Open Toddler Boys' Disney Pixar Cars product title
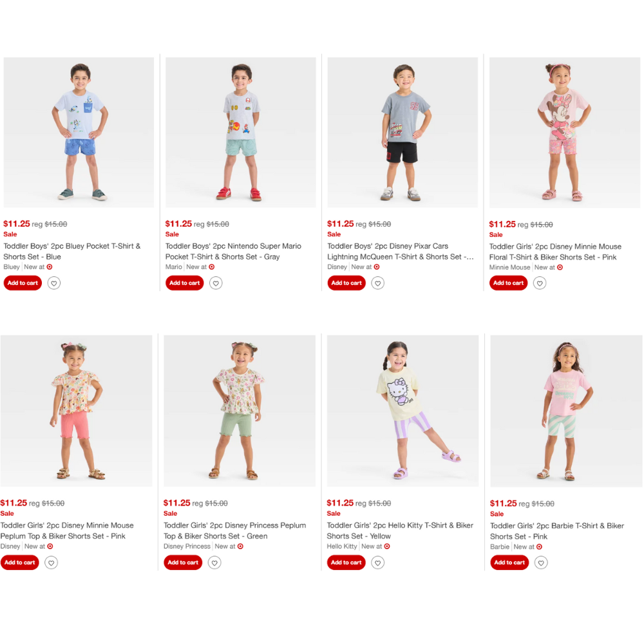 click(x=401, y=251)
